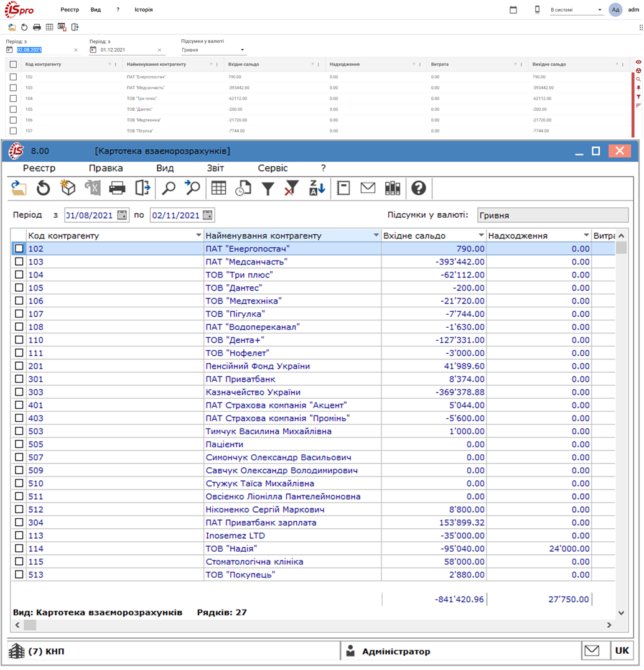
Task: Clear web date field 02.08.2021 with X
Action: (76, 50)
